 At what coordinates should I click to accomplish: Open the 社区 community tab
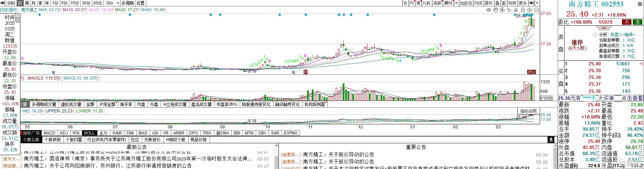point(135,140)
